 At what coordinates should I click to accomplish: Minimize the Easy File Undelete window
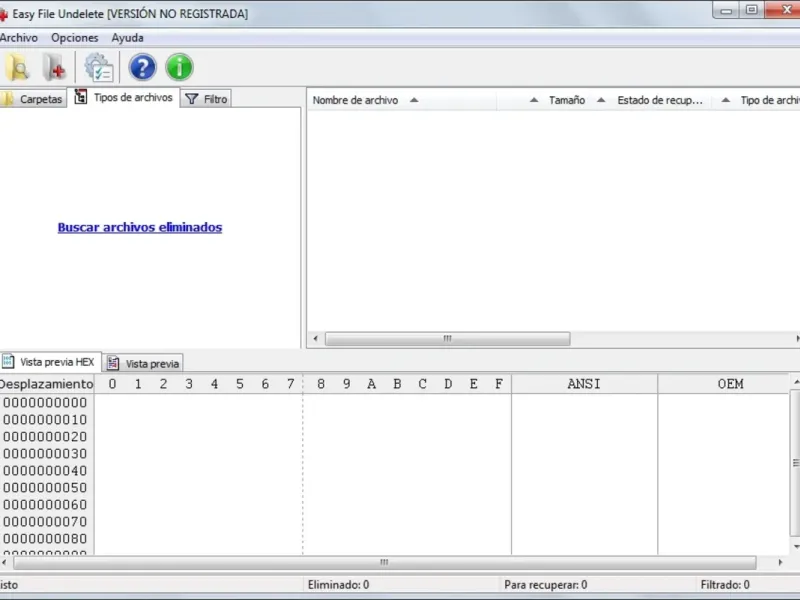pyautogui.click(x=727, y=10)
